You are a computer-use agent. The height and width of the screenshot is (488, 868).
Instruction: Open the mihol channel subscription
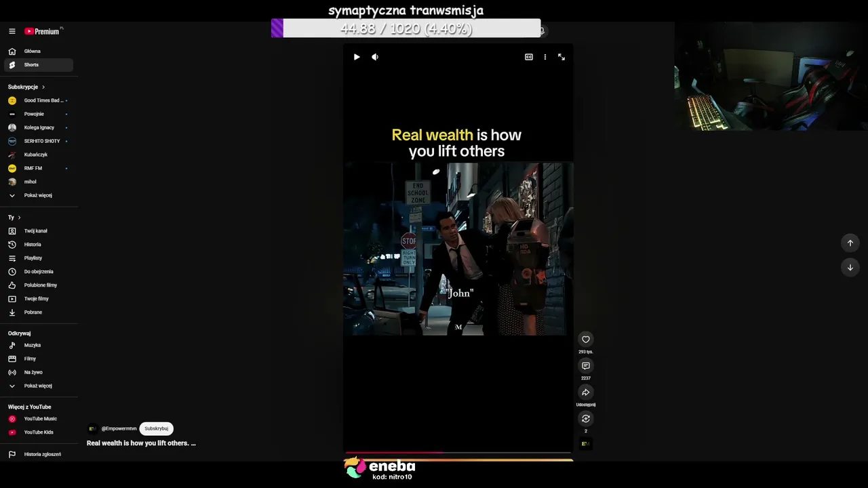pos(39,182)
